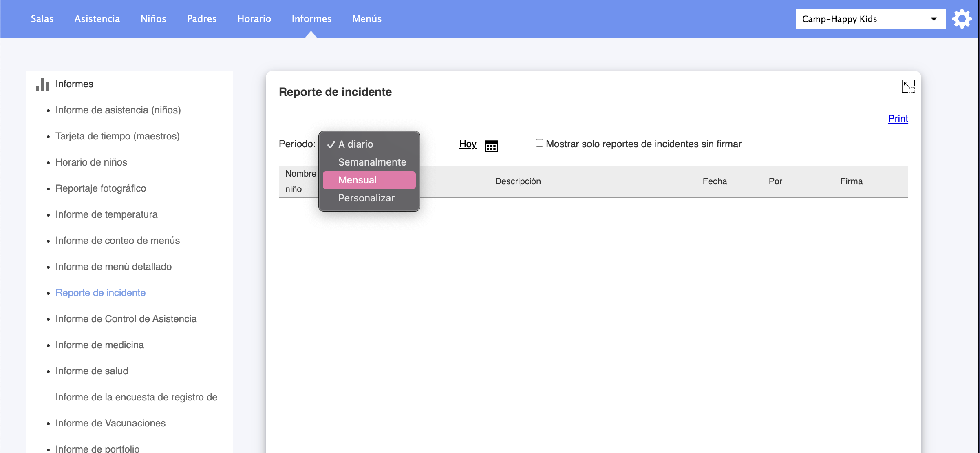Viewport: 980px width, 453px height.
Task: Open the Niños tab
Action: (x=153, y=19)
